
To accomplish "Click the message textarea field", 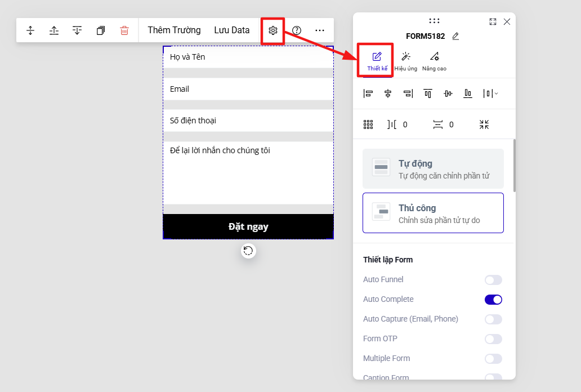I will 248,173.
